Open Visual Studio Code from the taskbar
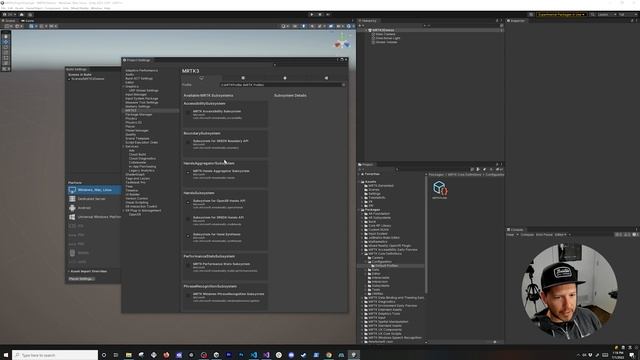Screen dimensions: 640x360 [253, 355]
